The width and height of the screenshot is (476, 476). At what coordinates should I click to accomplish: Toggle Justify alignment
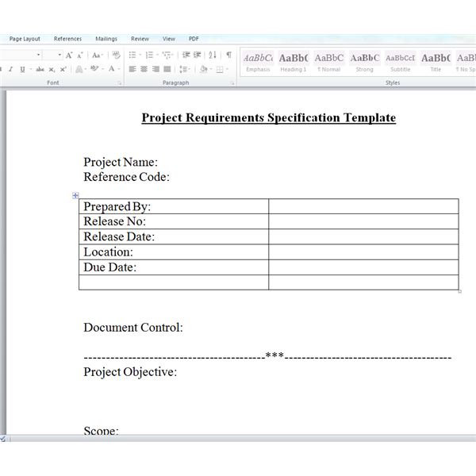[x=167, y=69]
